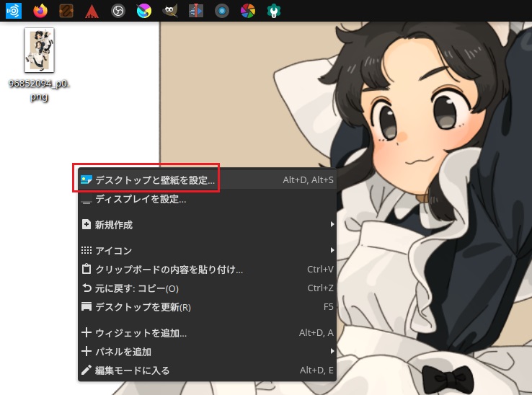Image resolution: width=532 pixels, height=395 pixels.
Task: Open the Ubuntu Budgie menu launcher icon
Action: coord(14,11)
